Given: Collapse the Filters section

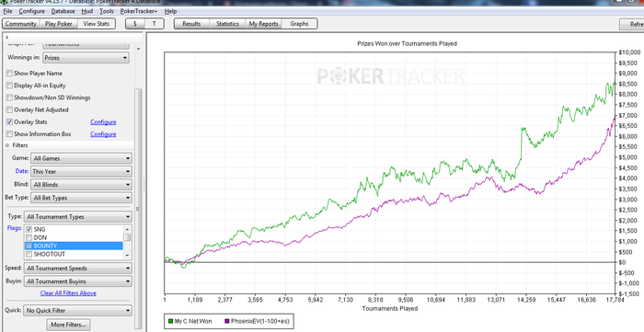Looking at the screenshot, I should click(7, 145).
